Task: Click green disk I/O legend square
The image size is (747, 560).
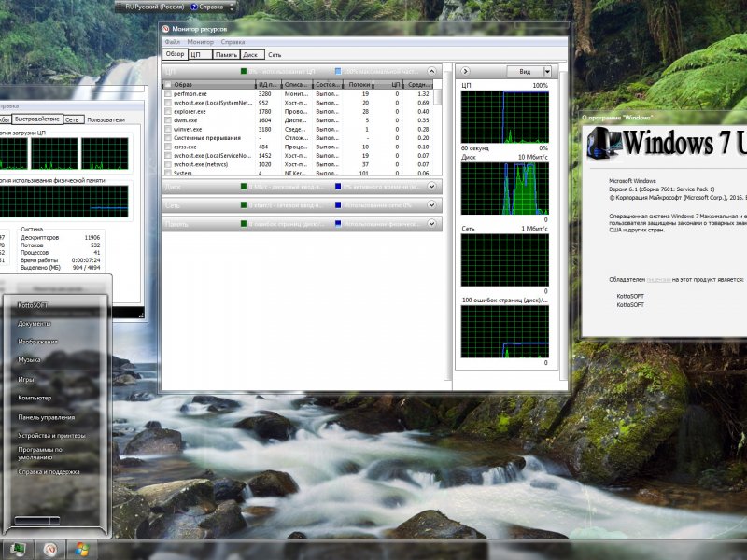Action: coord(244,186)
